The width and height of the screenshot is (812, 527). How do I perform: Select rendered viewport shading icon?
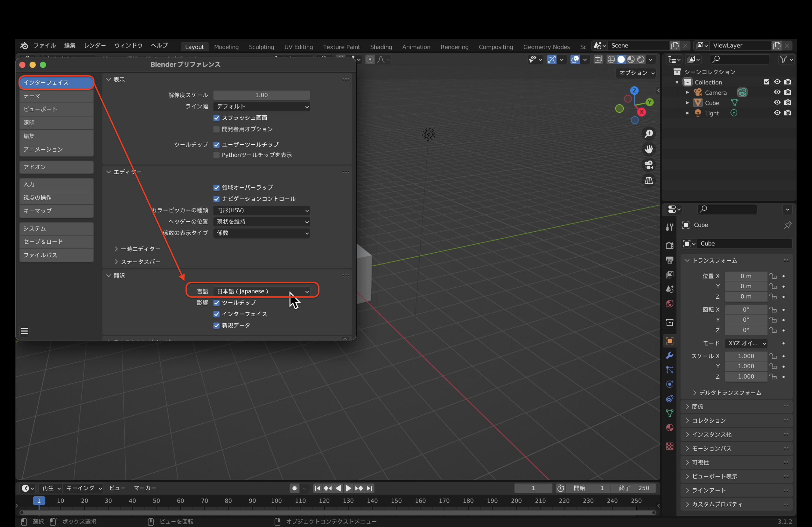click(x=641, y=60)
